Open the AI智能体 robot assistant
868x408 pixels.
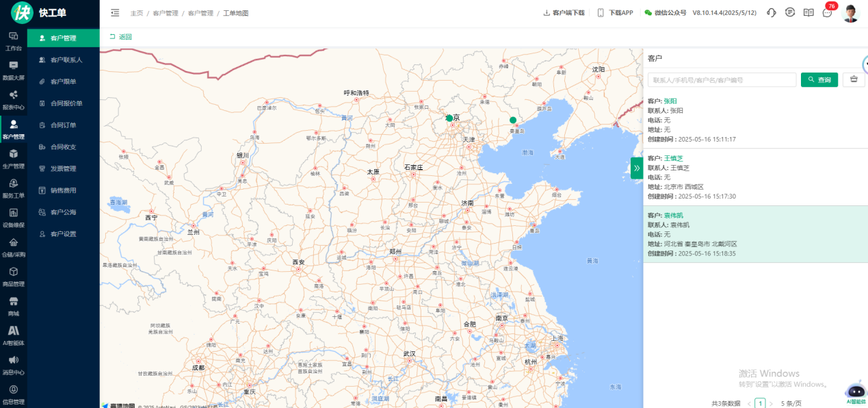coord(856,392)
